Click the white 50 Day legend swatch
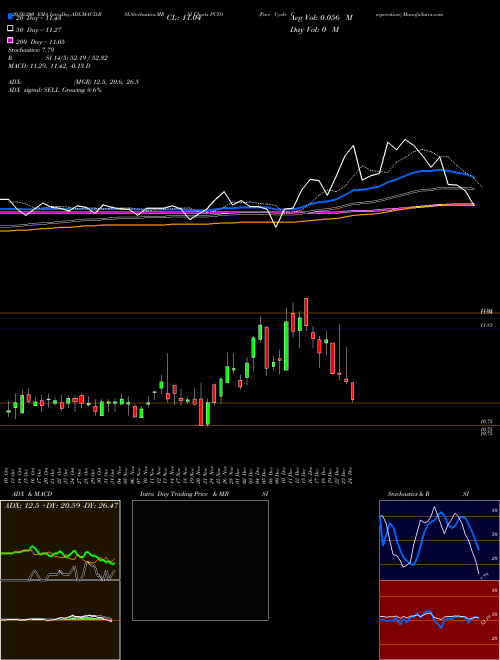This screenshot has width=500, height=660. [10, 29]
